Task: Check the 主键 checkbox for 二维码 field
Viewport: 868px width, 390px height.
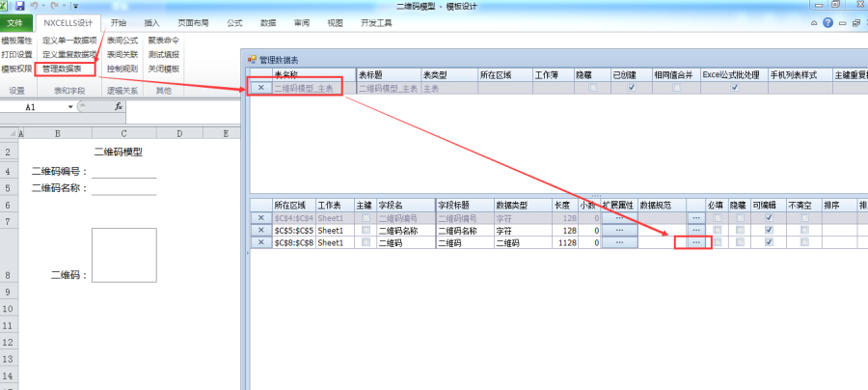Action: pyautogui.click(x=365, y=242)
